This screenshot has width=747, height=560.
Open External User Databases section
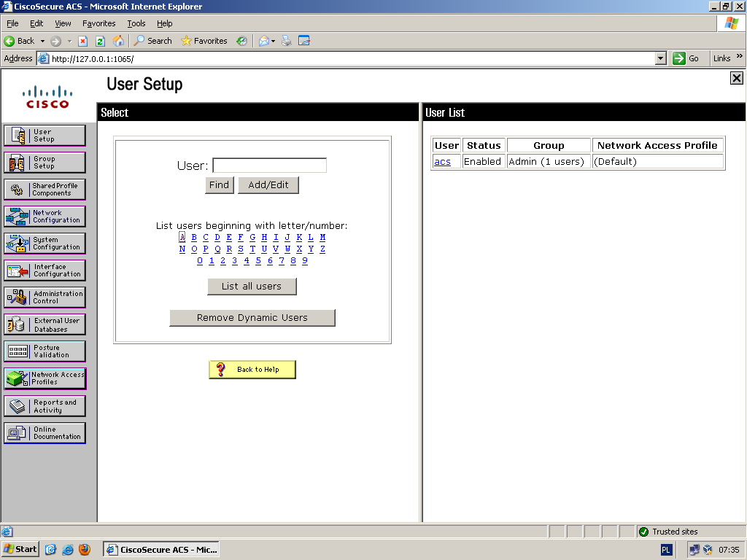(44, 324)
